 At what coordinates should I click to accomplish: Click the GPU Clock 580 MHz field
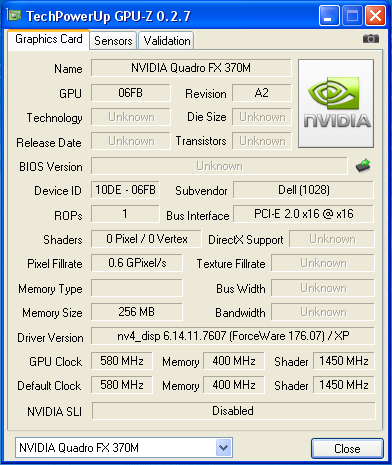click(x=122, y=361)
